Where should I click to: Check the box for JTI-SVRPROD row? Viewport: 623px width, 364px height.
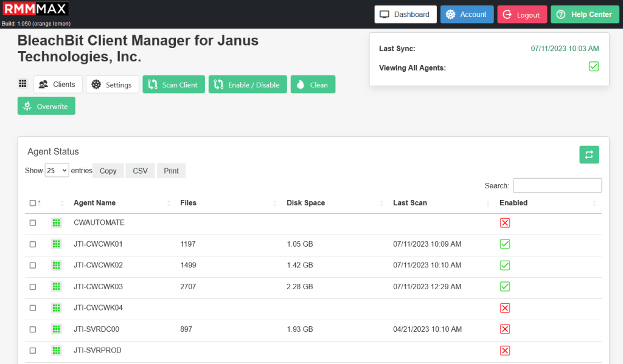pyautogui.click(x=33, y=351)
